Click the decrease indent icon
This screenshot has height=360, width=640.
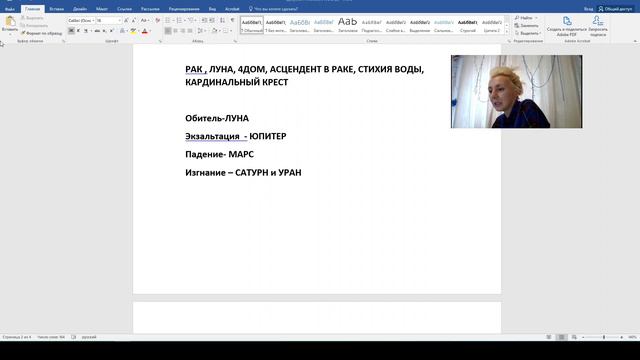point(204,20)
